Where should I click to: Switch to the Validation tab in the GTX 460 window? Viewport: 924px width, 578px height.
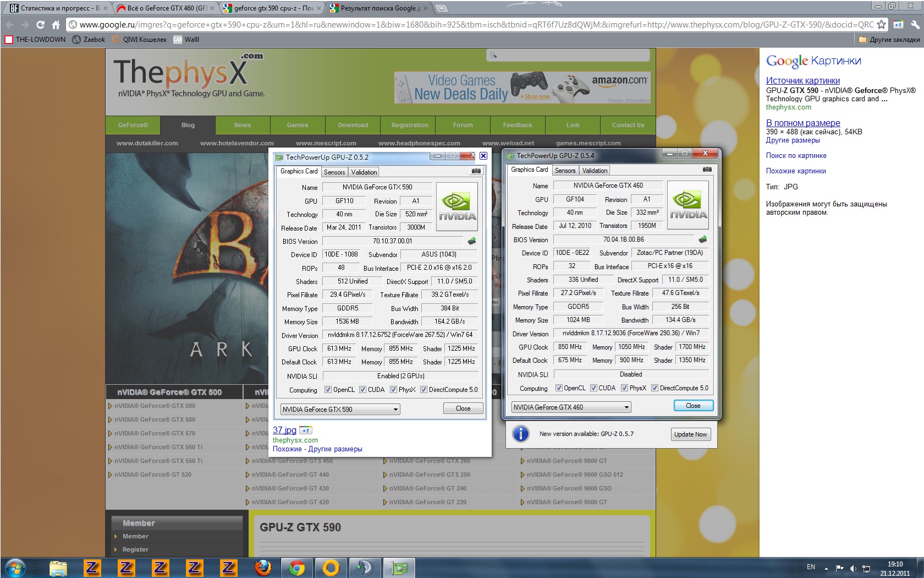[x=595, y=171]
